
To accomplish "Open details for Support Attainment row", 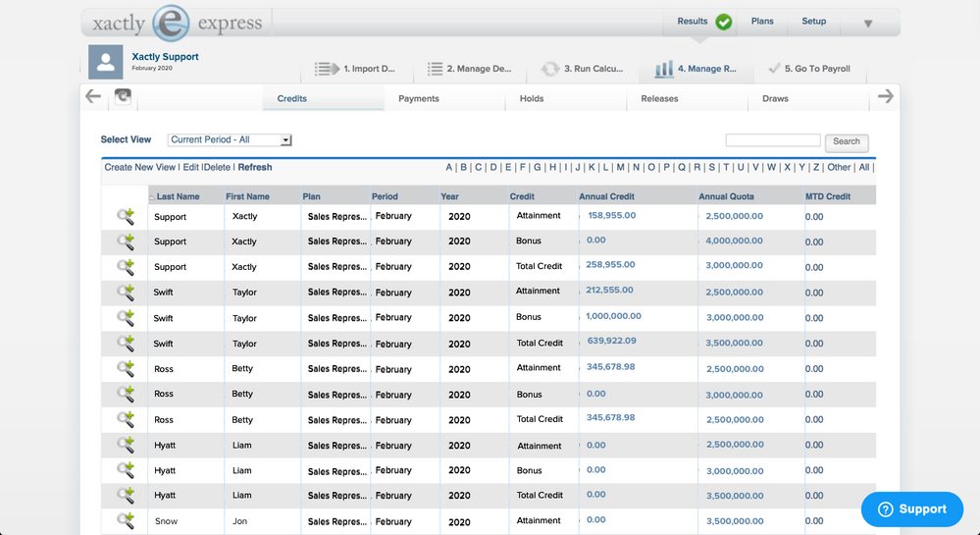I will tap(126, 217).
